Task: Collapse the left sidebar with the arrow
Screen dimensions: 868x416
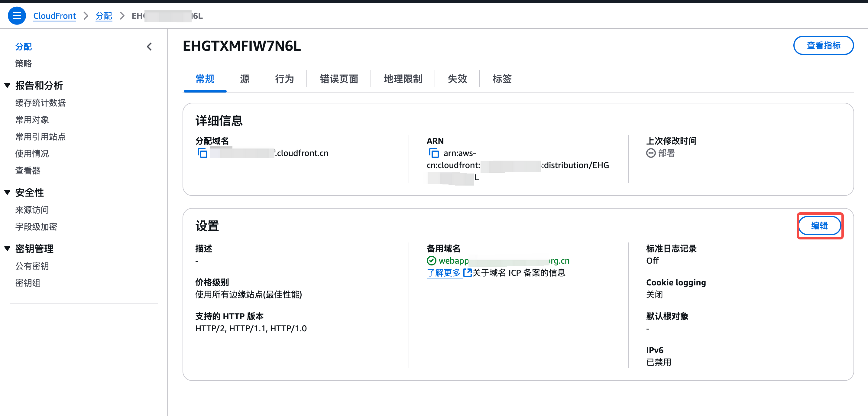Action: click(149, 47)
